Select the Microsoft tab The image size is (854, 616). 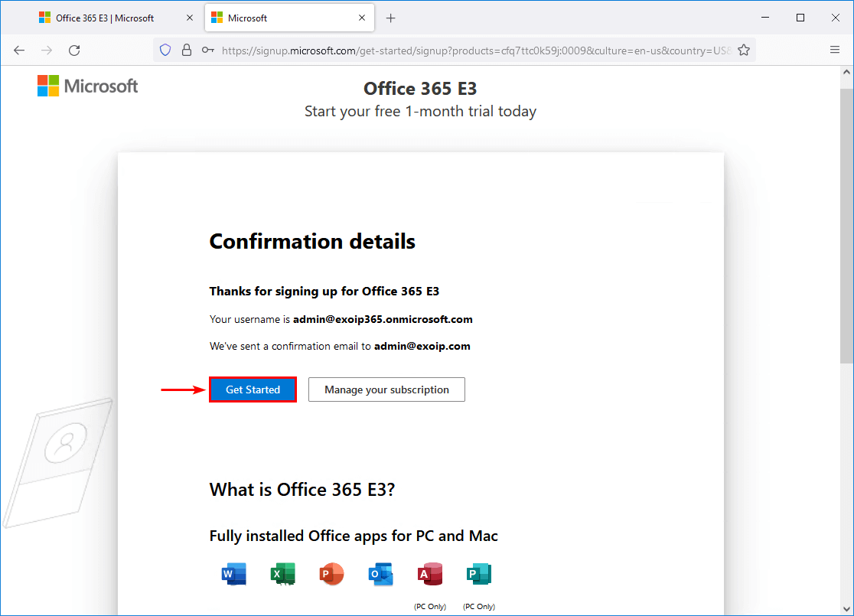(x=290, y=18)
